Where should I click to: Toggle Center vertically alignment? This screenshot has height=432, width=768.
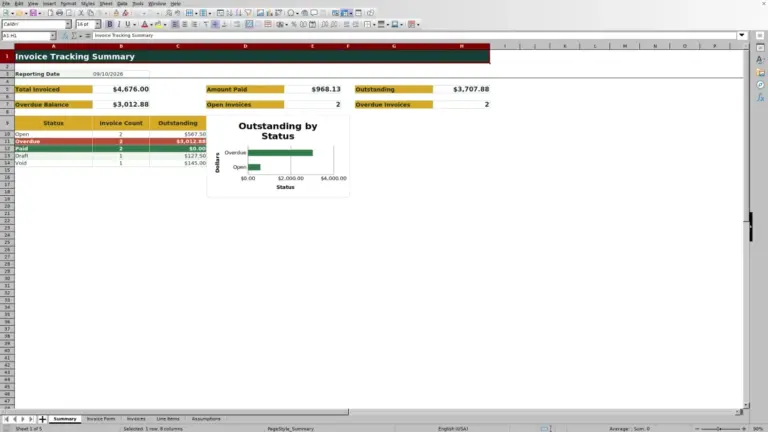(x=215, y=24)
